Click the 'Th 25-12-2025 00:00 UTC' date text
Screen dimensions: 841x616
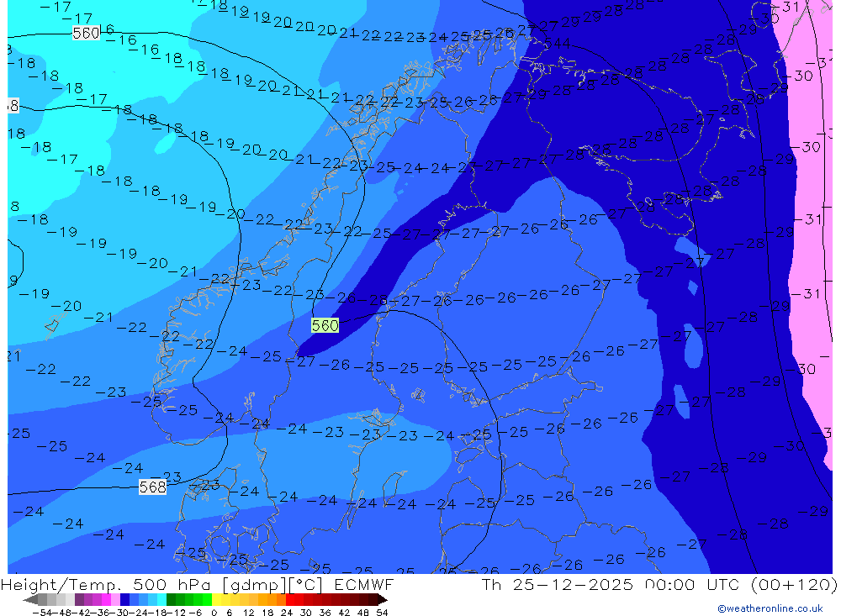click(x=610, y=585)
